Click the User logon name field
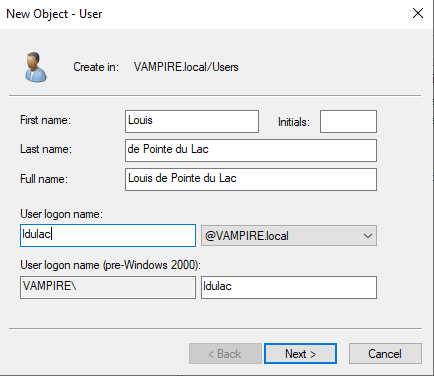Viewport: 434px width, 376px height. click(x=108, y=235)
